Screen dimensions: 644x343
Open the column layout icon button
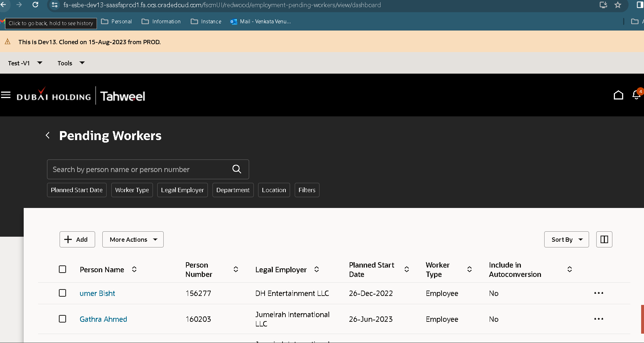(x=604, y=240)
